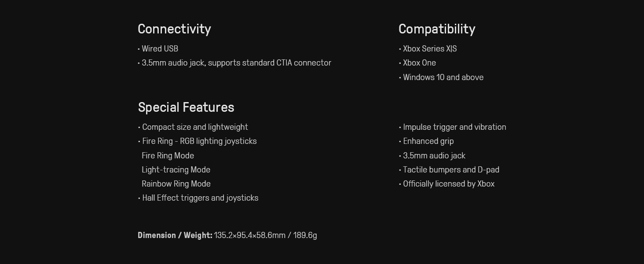This screenshot has height=264, width=644.
Task: Click the CTIA connector audio jack line
Action: [236, 63]
